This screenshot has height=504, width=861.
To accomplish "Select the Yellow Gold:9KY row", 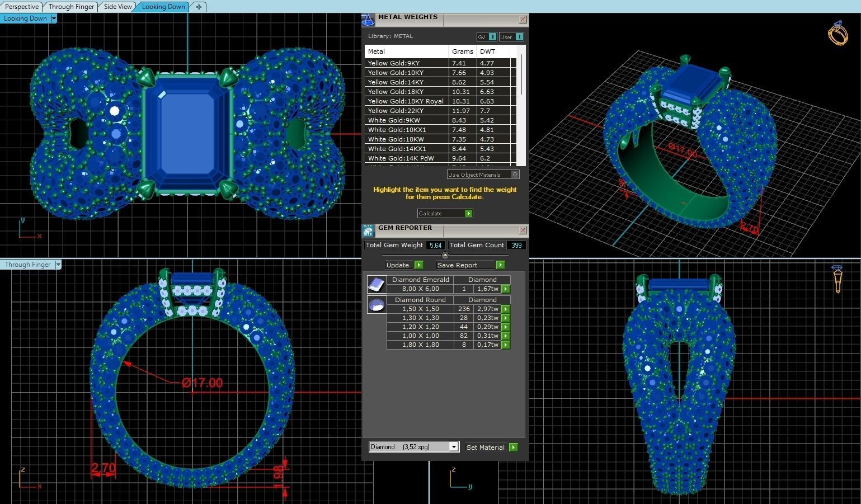I will [x=440, y=63].
